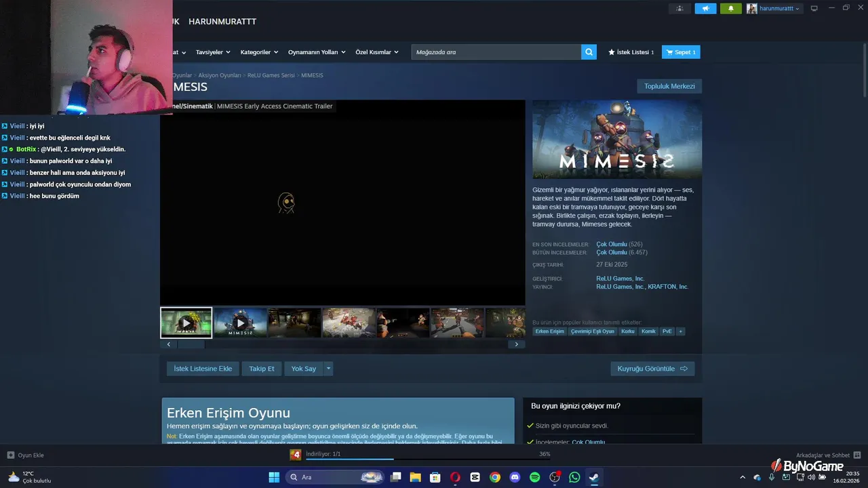Open the Sepet shopping cart
The height and width of the screenshot is (488, 868).
pyautogui.click(x=681, y=52)
